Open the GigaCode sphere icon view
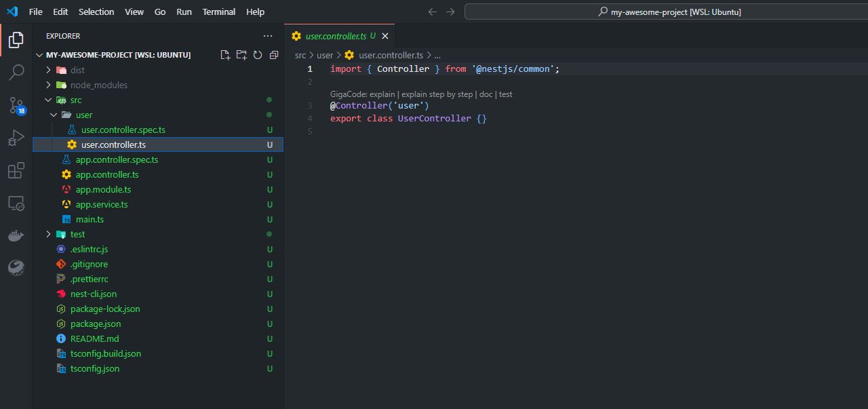868x409 pixels. point(16,268)
